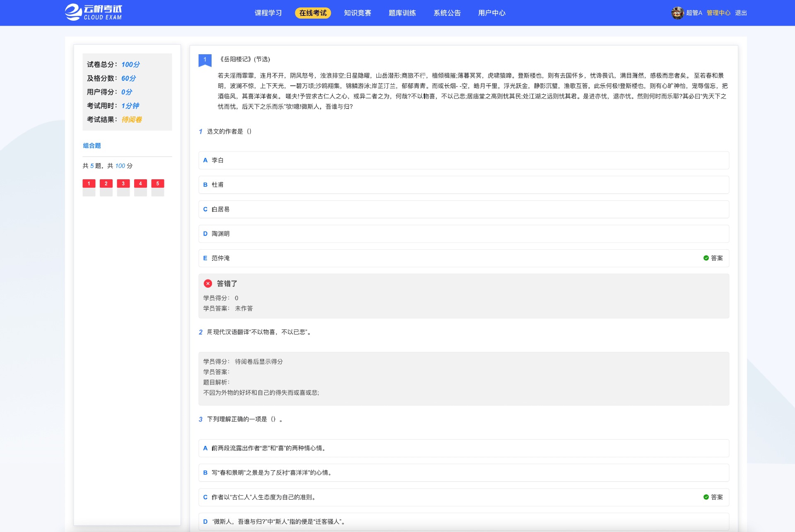795x532 pixels.
Task: Jump to question 1 in navigator
Action: tap(89, 188)
